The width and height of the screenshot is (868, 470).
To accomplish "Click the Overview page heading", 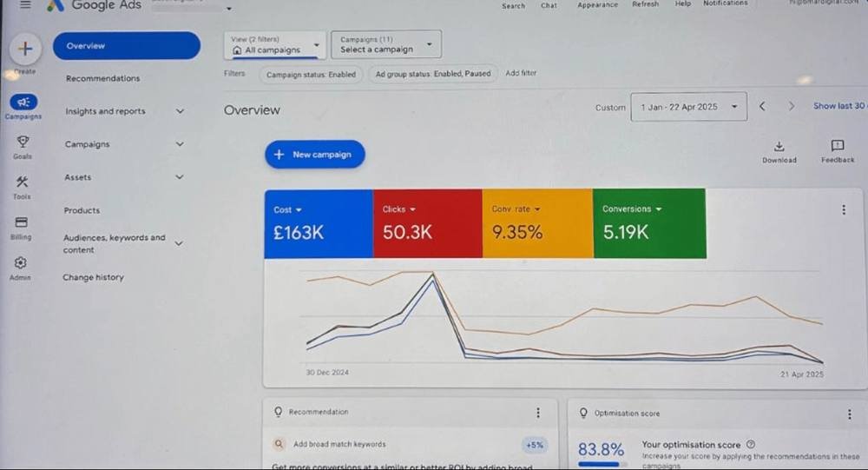I will click(x=252, y=110).
